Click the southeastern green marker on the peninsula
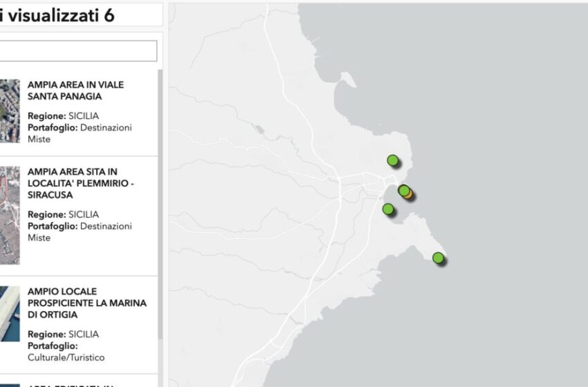Viewport: 588px width, 387px height. tap(438, 258)
